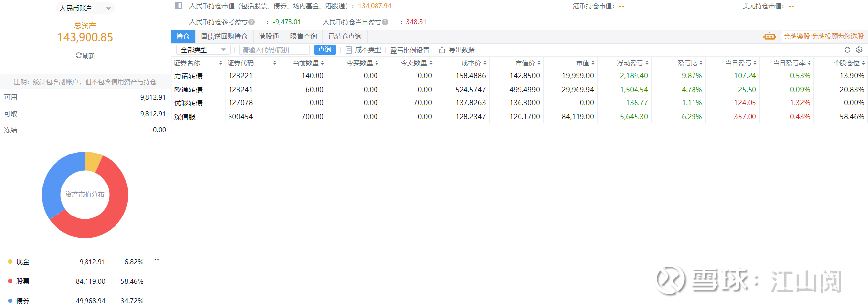Select the 力诺转债 row
The width and height of the screenshot is (868, 308).
pyautogui.click(x=519, y=76)
